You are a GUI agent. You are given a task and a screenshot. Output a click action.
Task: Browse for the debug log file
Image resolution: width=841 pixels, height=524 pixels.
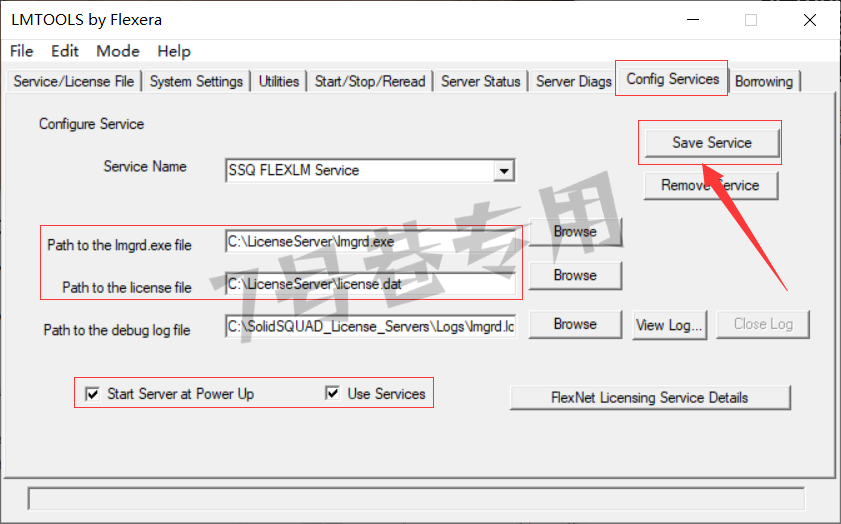click(x=576, y=324)
